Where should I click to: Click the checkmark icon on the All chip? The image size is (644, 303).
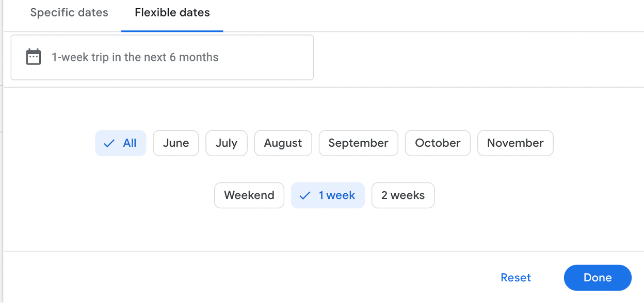click(109, 143)
